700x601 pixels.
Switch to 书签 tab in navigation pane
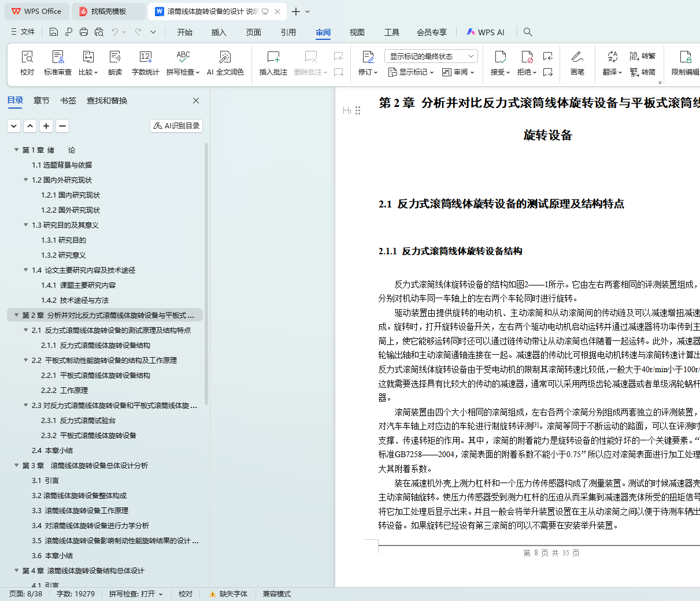tap(68, 101)
